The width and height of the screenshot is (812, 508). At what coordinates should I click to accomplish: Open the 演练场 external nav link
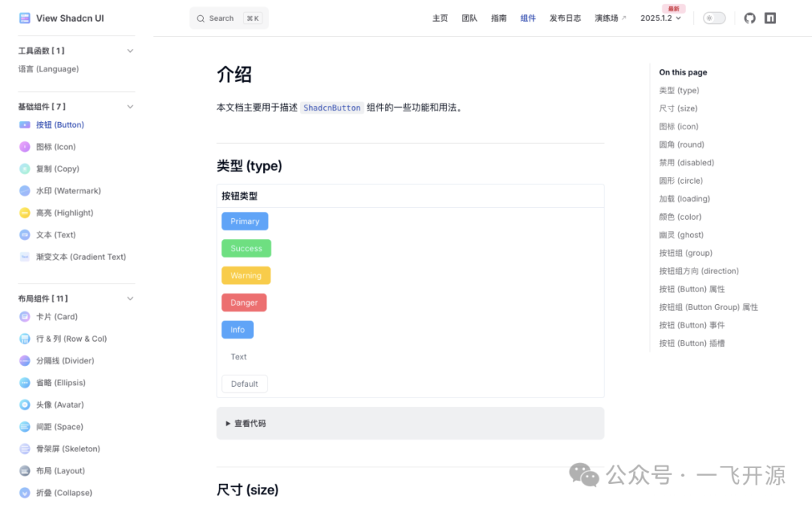tap(610, 18)
